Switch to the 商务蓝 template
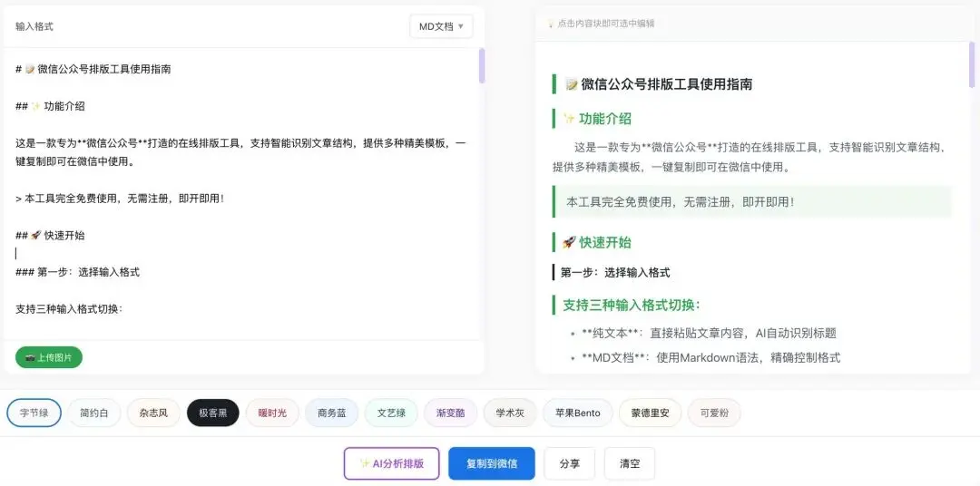 [332, 413]
